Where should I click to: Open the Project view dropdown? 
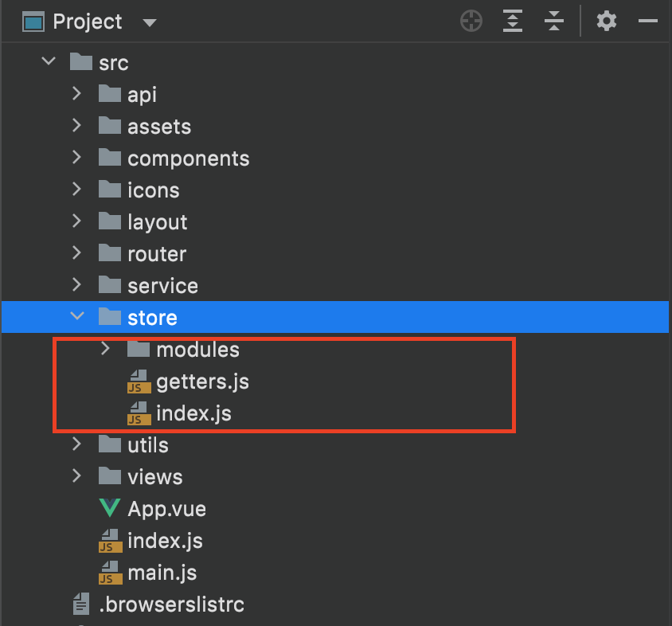click(x=150, y=22)
